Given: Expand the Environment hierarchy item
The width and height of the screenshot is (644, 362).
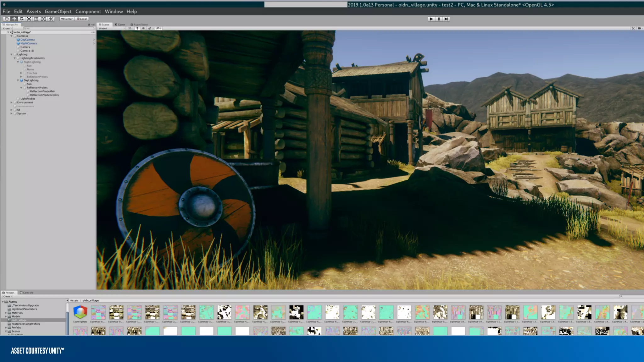Looking at the screenshot, I should tap(12, 102).
